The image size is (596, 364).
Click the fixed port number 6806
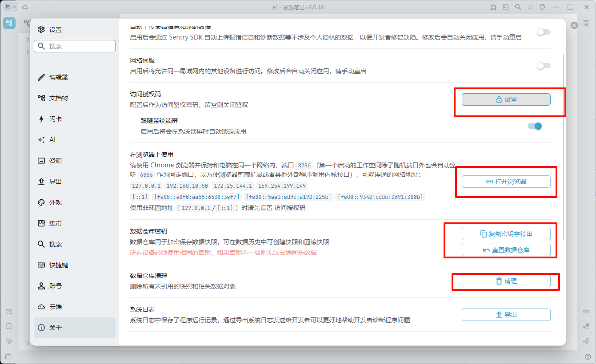click(x=146, y=175)
